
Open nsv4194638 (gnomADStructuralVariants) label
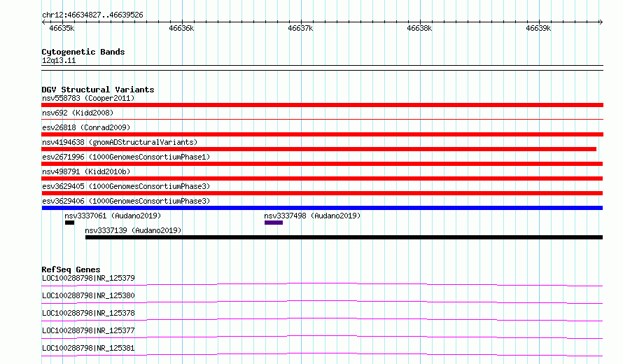120,142
